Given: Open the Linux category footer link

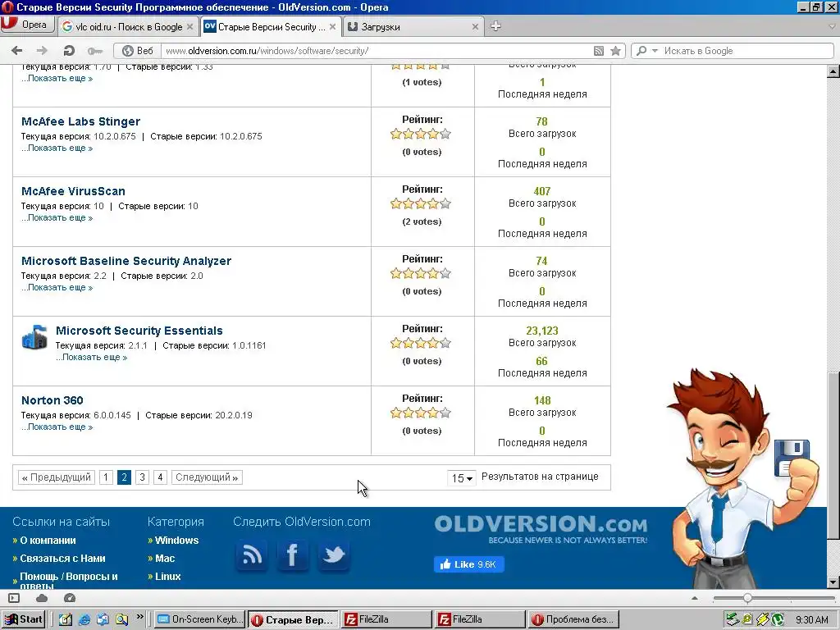Looking at the screenshot, I should (167, 577).
